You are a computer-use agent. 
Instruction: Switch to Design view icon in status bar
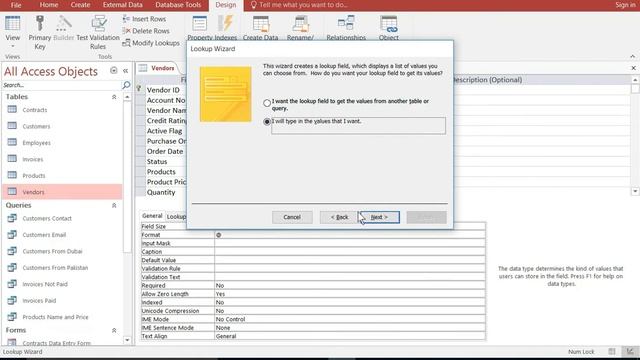(630, 351)
